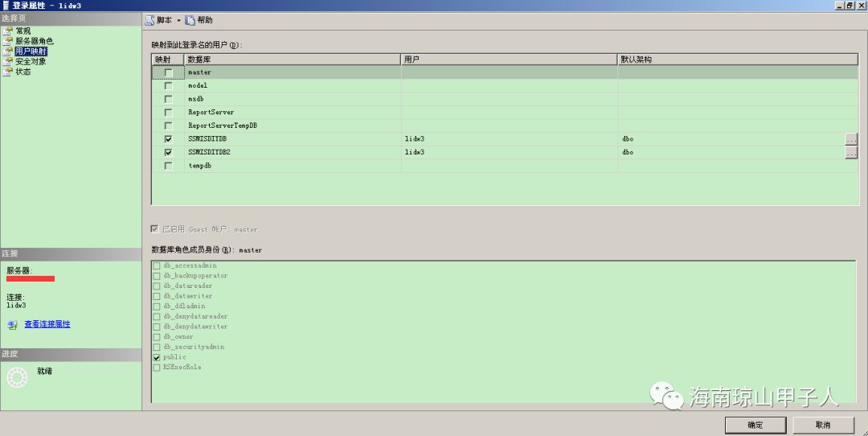
Task: Toggle the 已启用 Guest 帐户 checkbox
Action: coord(154,228)
